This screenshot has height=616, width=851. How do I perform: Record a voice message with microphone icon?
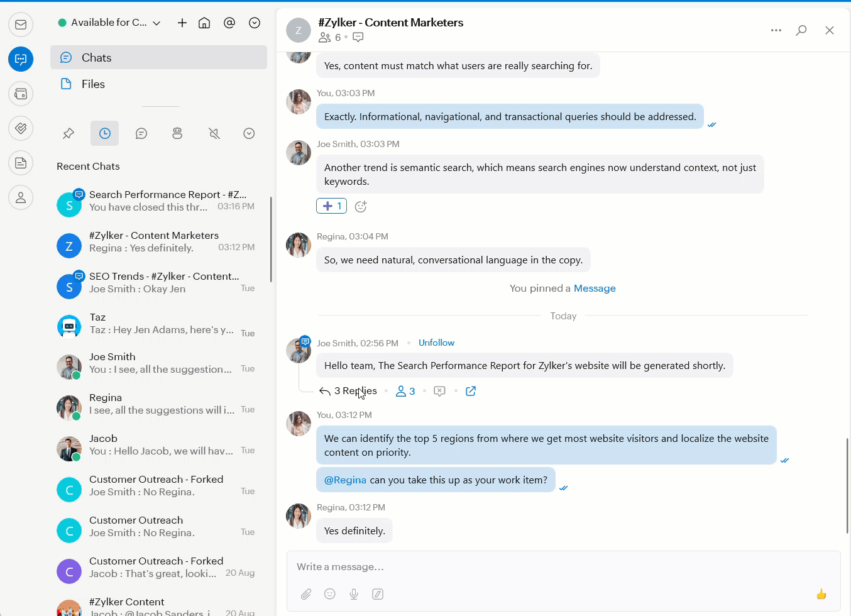[x=354, y=594]
